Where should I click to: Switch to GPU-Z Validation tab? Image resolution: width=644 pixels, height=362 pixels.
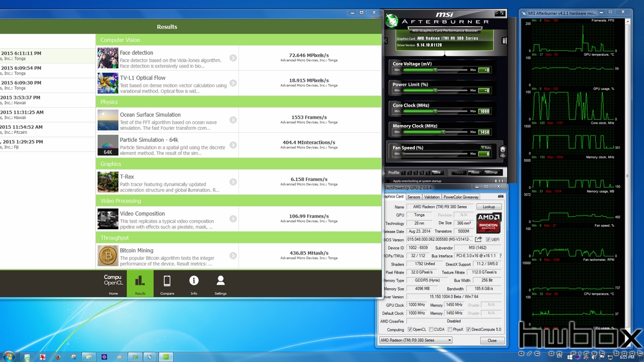(432, 197)
